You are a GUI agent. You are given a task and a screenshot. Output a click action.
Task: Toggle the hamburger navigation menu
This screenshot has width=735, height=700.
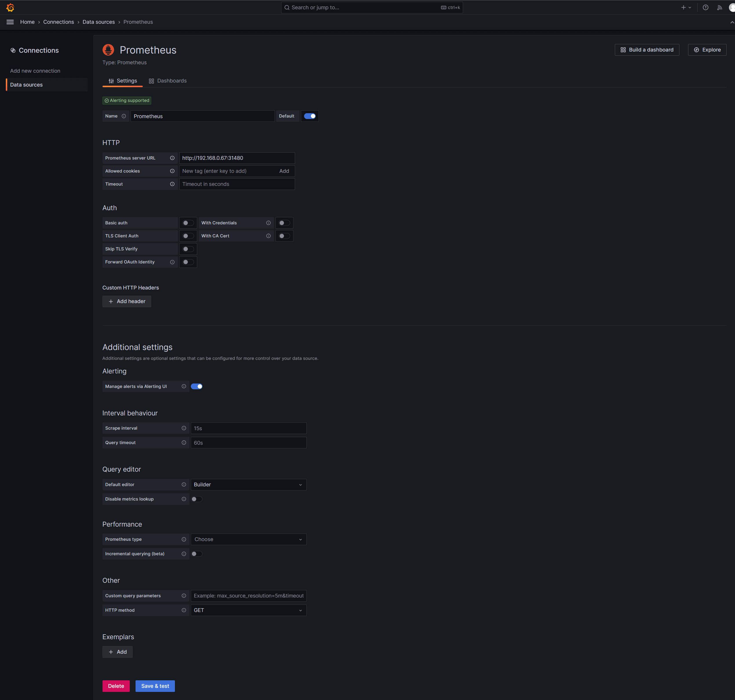click(x=10, y=22)
